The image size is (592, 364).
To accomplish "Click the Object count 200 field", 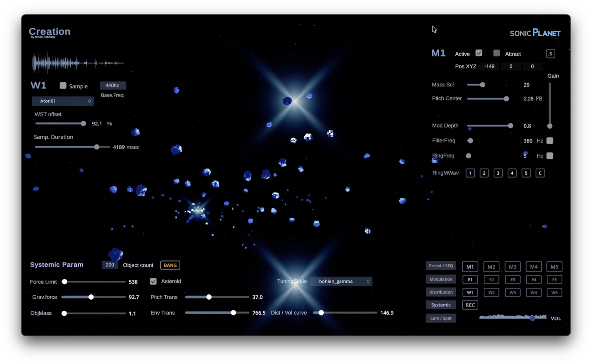I will point(110,265).
